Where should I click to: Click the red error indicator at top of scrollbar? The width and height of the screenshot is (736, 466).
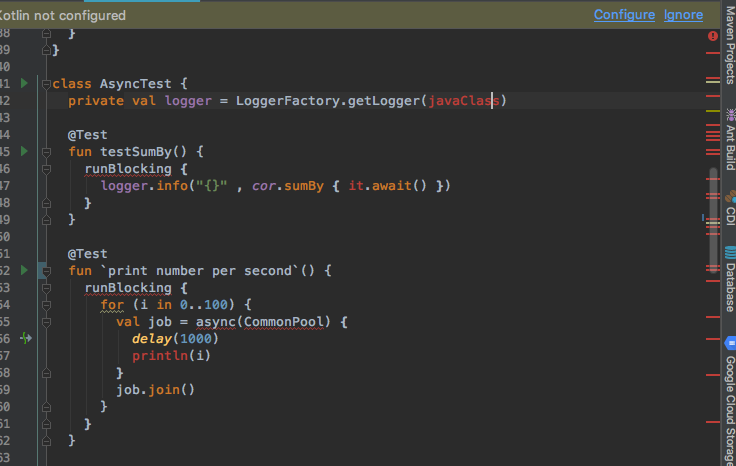tap(712, 36)
